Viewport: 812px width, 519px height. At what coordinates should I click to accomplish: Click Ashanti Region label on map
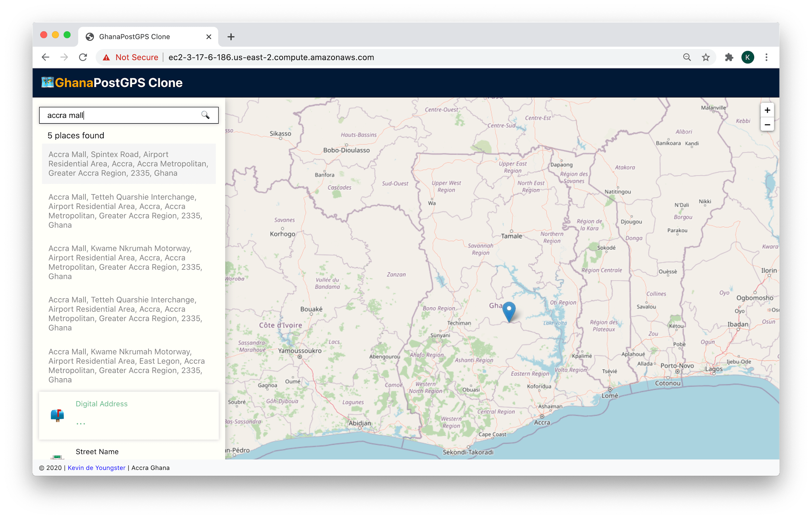[474, 360]
